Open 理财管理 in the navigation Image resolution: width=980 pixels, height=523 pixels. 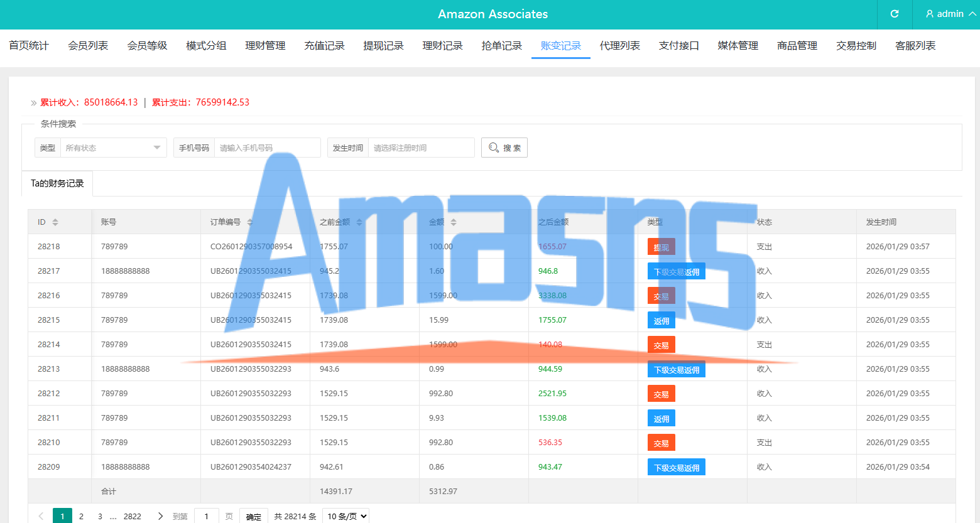click(x=265, y=46)
